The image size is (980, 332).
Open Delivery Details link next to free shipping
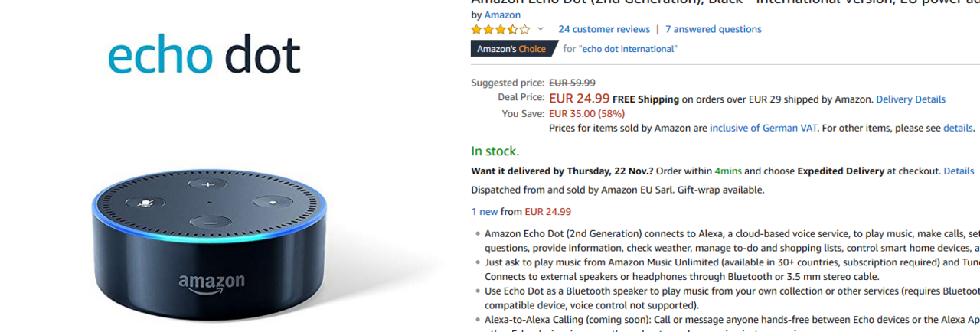[910, 99]
